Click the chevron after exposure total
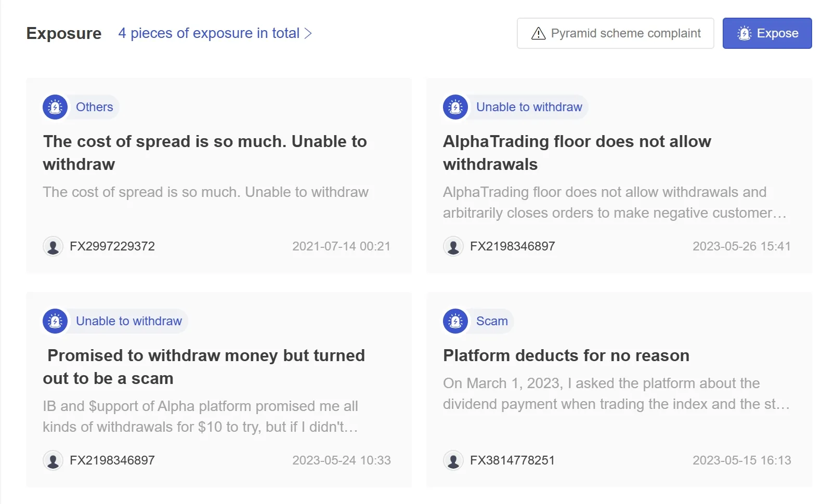Viewport: 835px width, 504px height. (x=308, y=33)
